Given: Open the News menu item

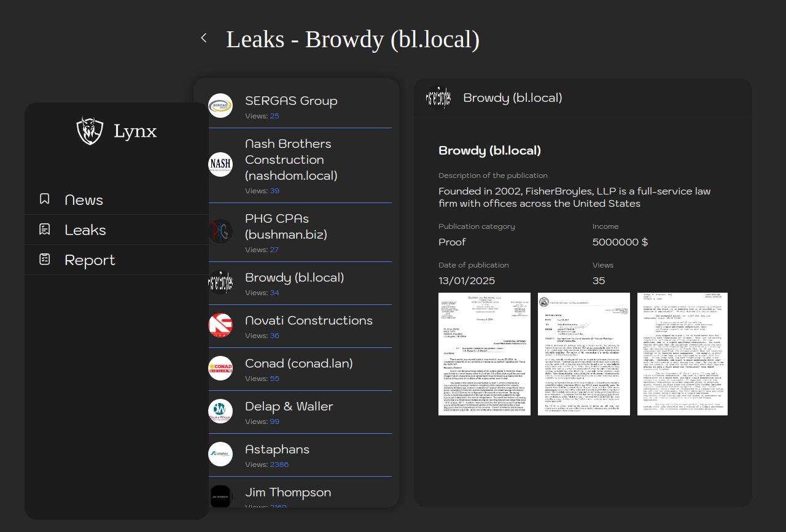Looking at the screenshot, I should tap(84, 200).
